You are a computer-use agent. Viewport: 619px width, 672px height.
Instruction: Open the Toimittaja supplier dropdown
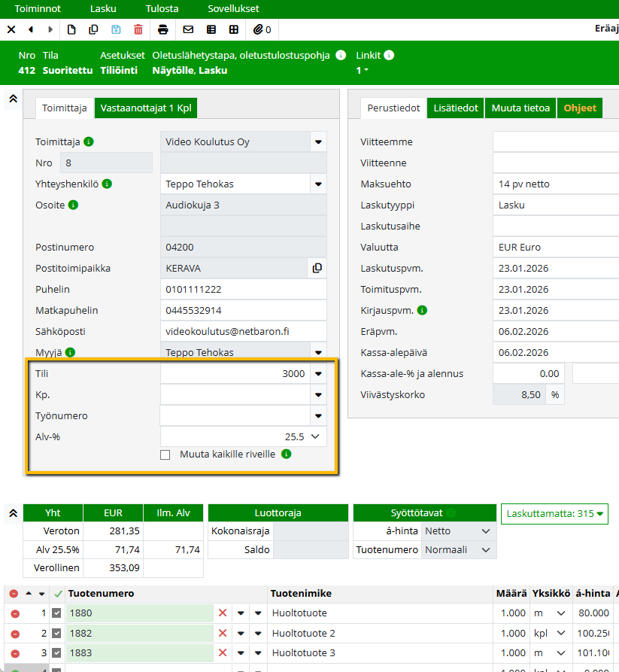click(318, 142)
